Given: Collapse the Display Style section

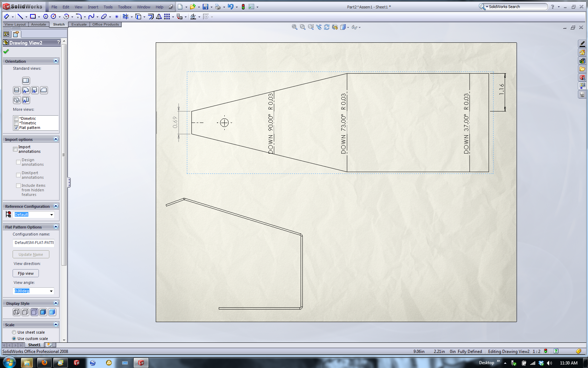Looking at the screenshot, I should click(x=56, y=303).
